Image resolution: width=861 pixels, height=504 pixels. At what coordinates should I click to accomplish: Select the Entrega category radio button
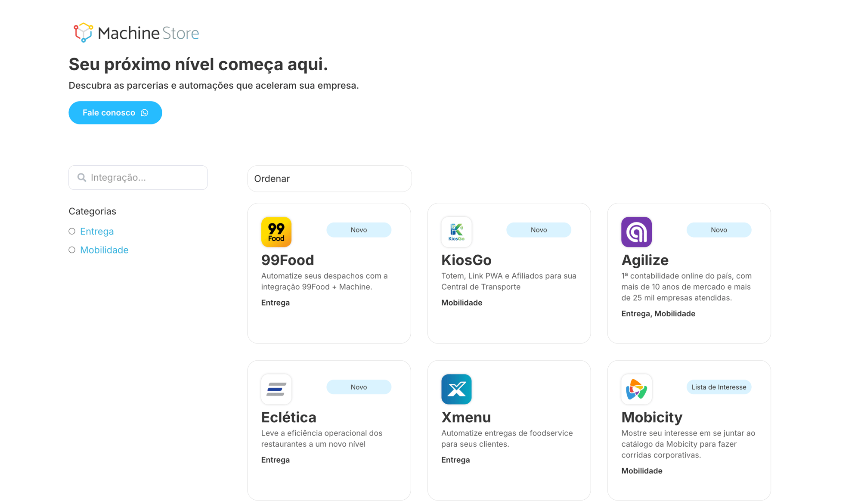pyautogui.click(x=72, y=231)
